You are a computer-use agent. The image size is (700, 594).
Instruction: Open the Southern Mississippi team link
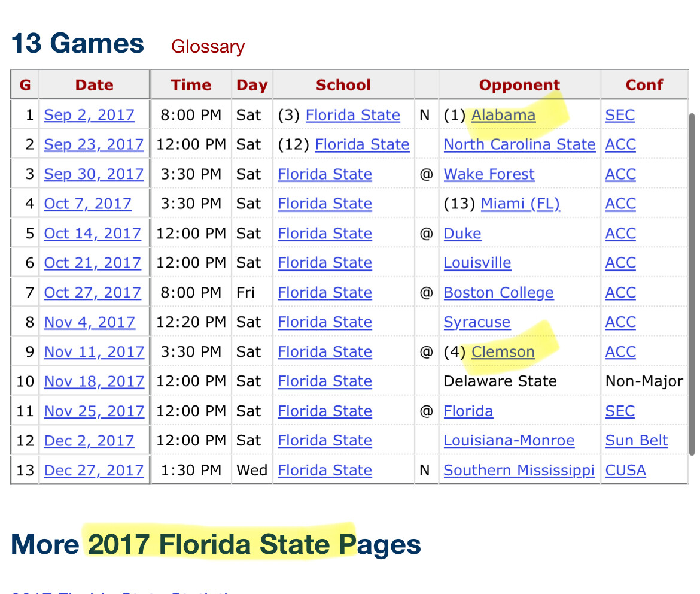point(519,471)
